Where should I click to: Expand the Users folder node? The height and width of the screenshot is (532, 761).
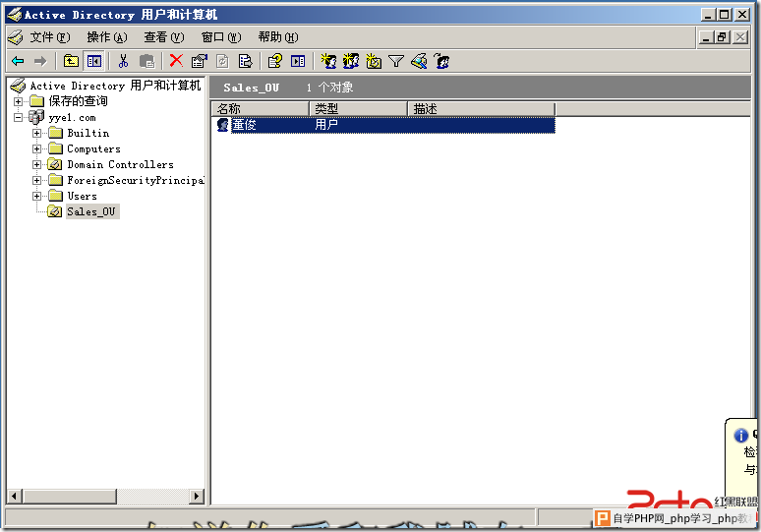coord(37,196)
